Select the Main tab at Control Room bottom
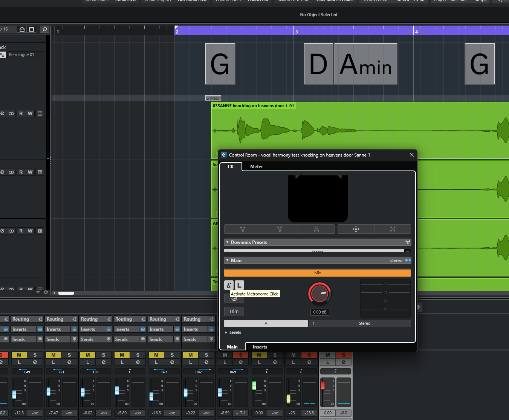Viewport: 509px width, 420px height. [x=232, y=347]
